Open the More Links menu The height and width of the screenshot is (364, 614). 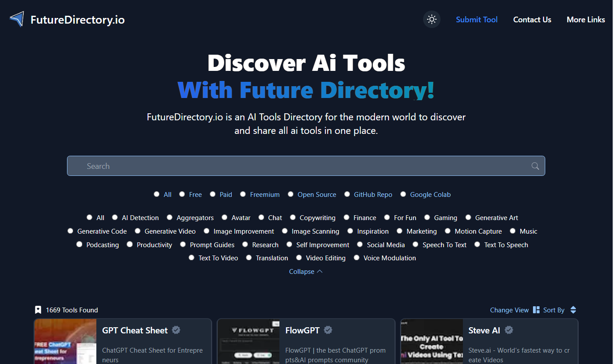pyautogui.click(x=586, y=20)
